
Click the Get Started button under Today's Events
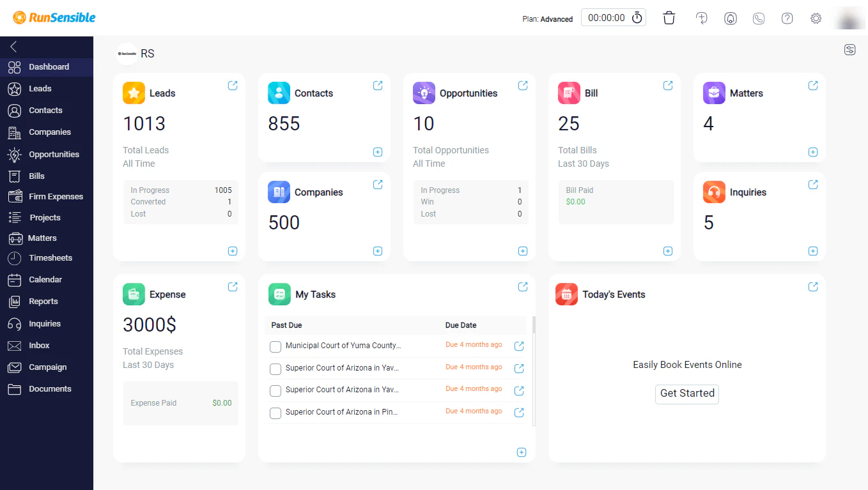coord(686,394)
